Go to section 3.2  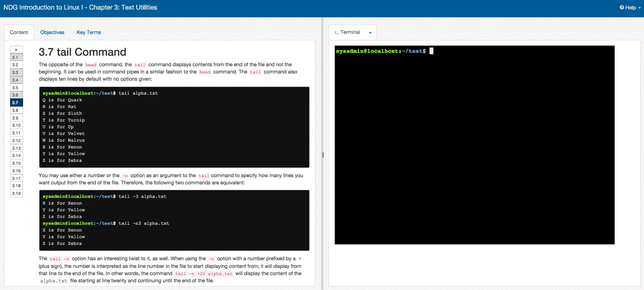[16, 64]
